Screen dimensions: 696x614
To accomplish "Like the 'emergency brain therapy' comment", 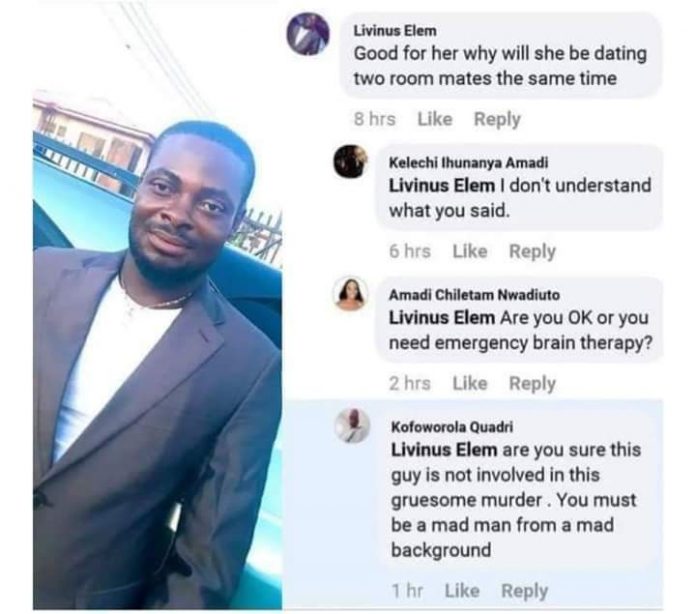I will coord(469,383).
